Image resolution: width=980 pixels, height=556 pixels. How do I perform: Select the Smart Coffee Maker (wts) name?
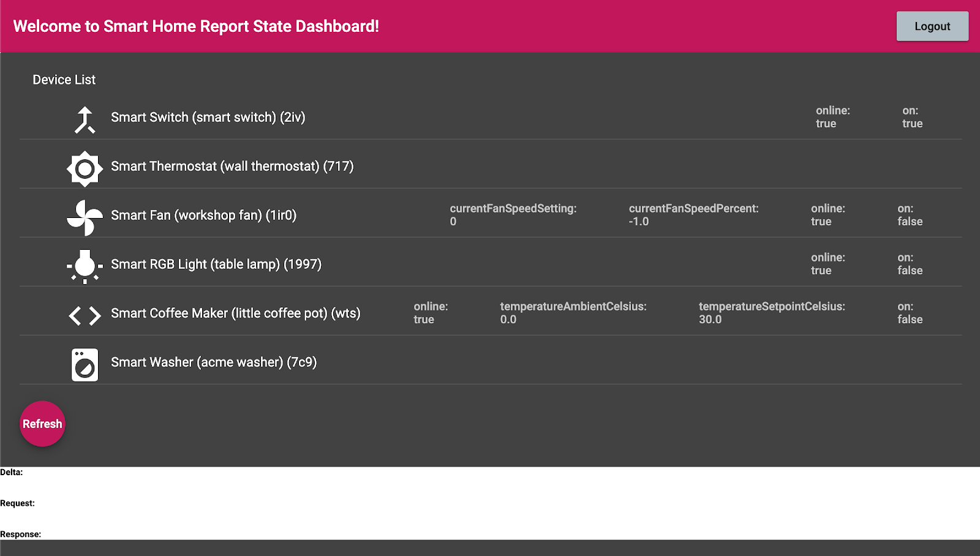coord(236,313)
